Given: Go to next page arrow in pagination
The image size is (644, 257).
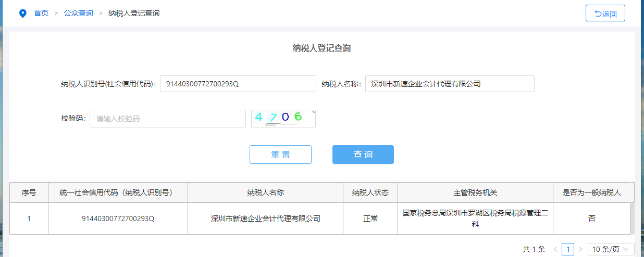Looking at the screenshot, I should click(x=580, y=249).
